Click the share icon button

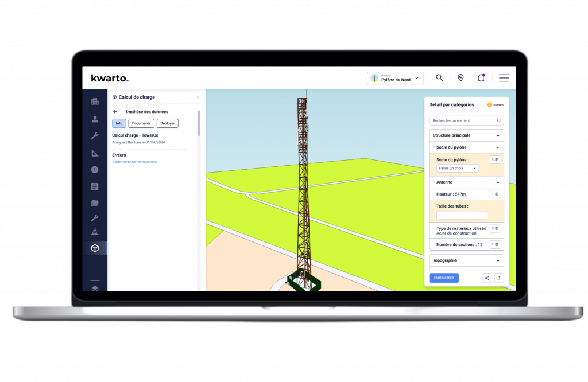tap(487, 278)
